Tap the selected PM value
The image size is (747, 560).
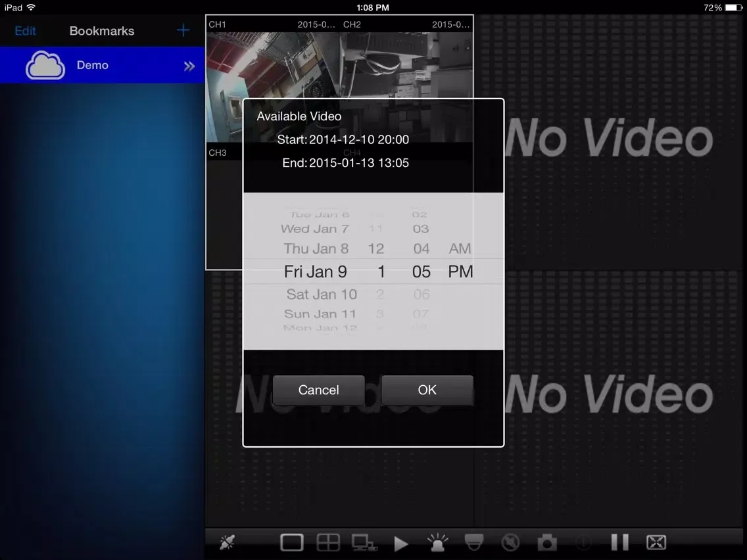[x=461, y=271]
